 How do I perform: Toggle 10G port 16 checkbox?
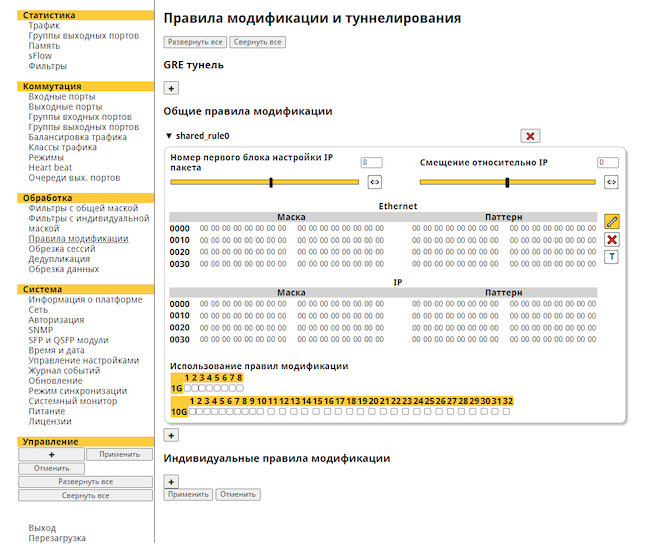[327, 411]
